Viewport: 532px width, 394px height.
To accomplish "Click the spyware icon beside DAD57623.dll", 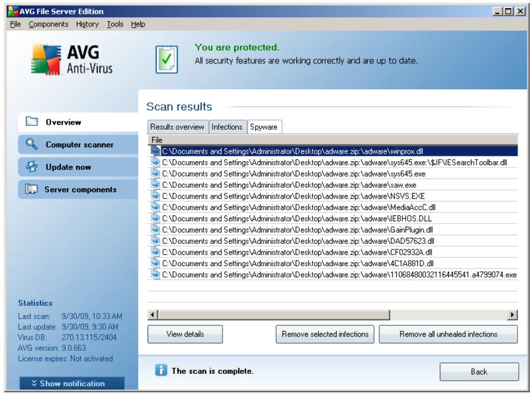I will (155, 240).
